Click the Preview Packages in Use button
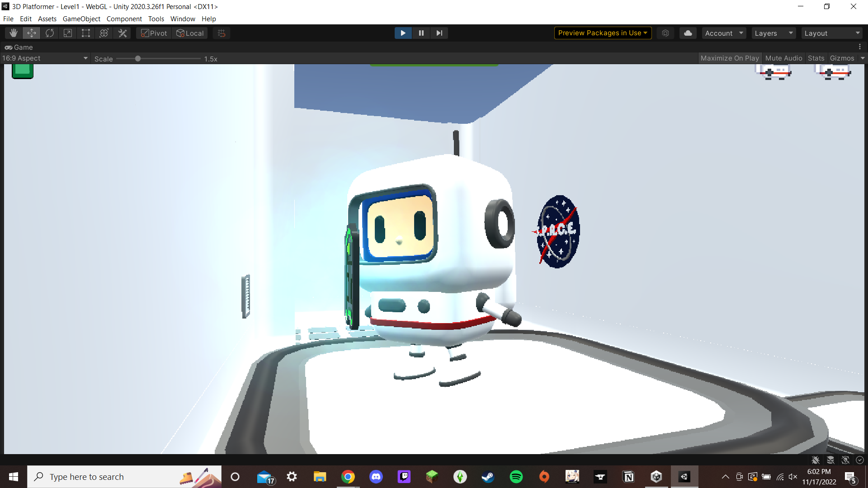This screenshot has width=868, height=488. [x=602, y=33]
